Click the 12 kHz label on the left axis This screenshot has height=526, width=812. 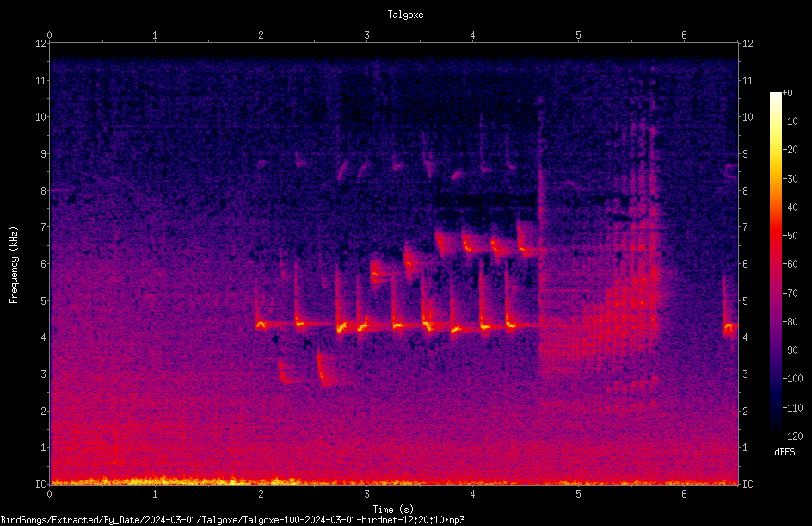click(x=41, y=44)
